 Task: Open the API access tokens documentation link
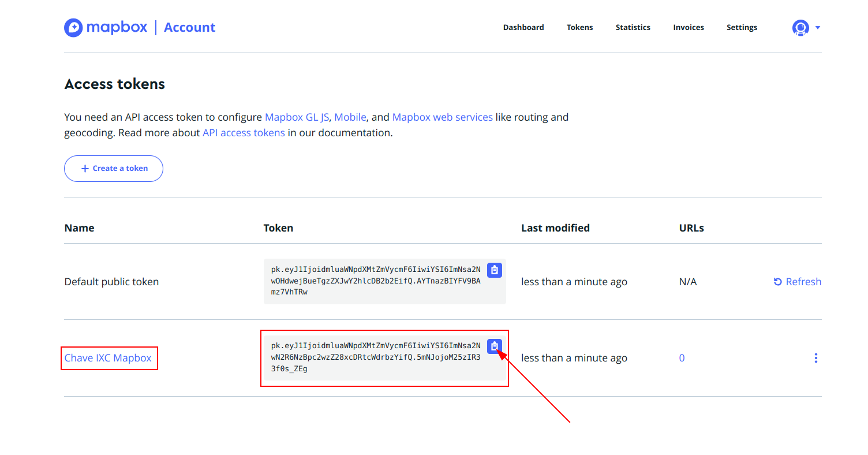point(244,133)
